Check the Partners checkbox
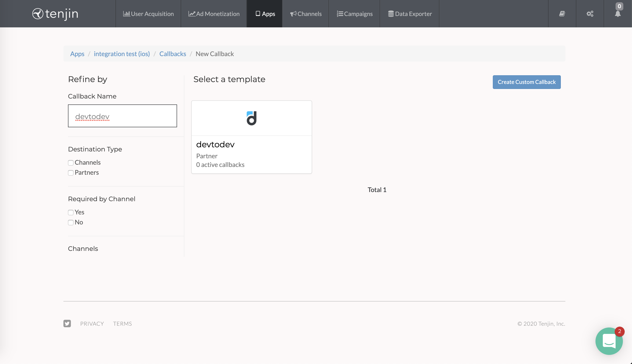The image size is (632, 364). coord(71,173)
